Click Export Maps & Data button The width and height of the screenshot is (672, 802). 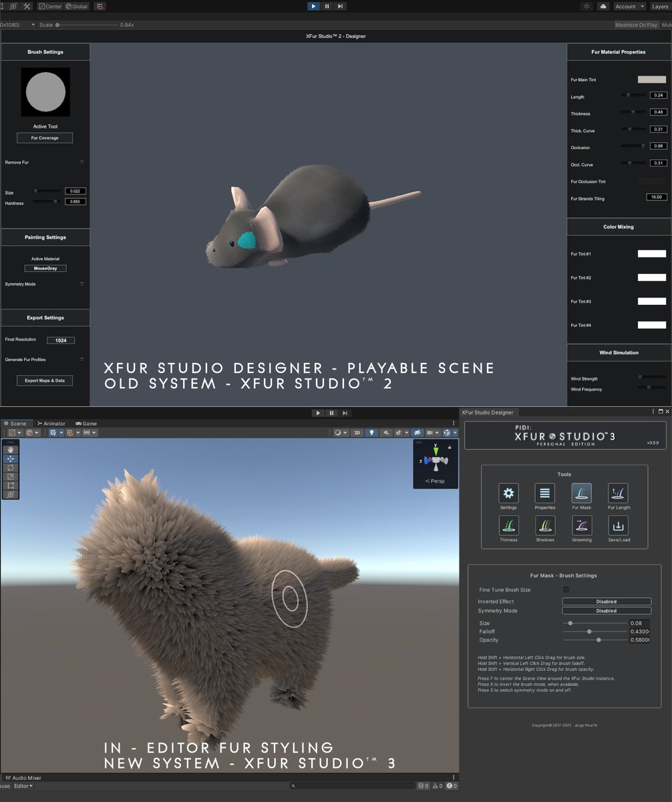[45, 380]
